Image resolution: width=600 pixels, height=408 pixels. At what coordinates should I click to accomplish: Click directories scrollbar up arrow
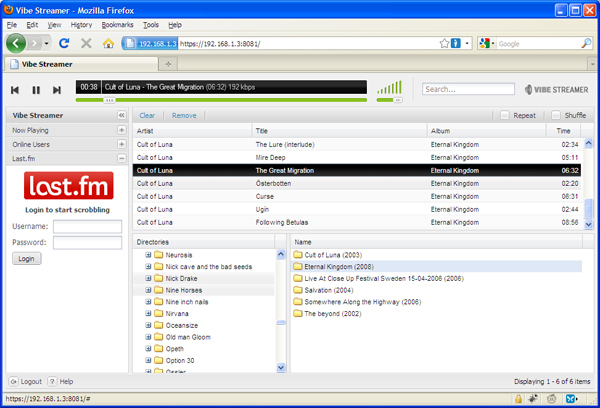pyautogui.click(x=281, y=255)
